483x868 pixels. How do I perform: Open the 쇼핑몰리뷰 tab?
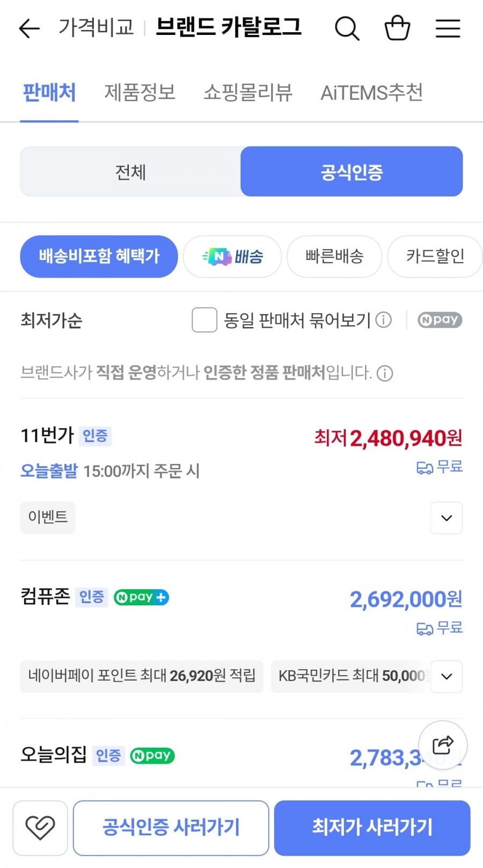[247, 92]
